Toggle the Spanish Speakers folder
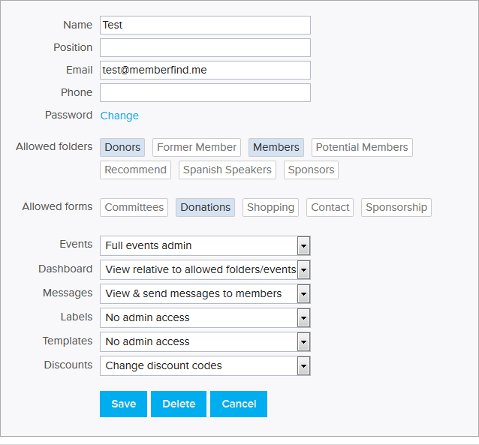 pyautogui.click(x=227, y=170)
